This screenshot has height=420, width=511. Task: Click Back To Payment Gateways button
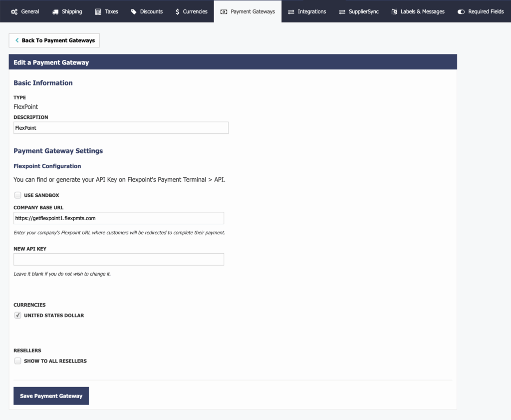(54, 40)
